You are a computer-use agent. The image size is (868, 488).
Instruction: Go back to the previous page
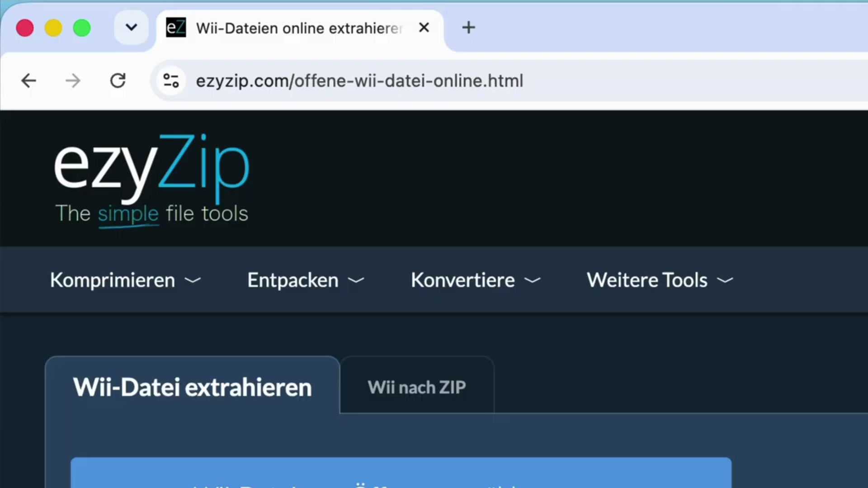pyautogui.click(x=28, y=81)
